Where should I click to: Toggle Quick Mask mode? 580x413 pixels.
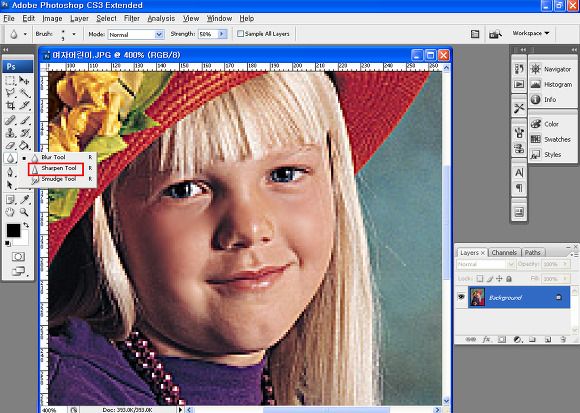point(18,257)
